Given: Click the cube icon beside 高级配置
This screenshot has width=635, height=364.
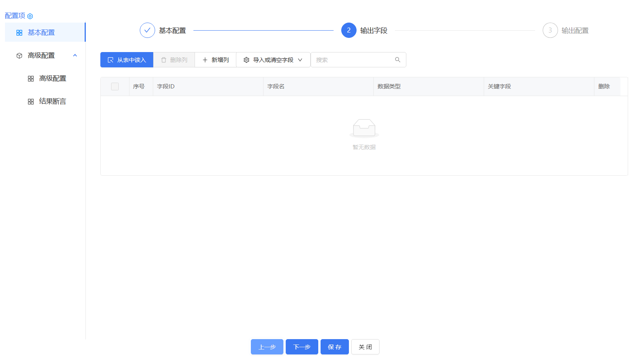Looking at the screenshot, I should [19, 55].
